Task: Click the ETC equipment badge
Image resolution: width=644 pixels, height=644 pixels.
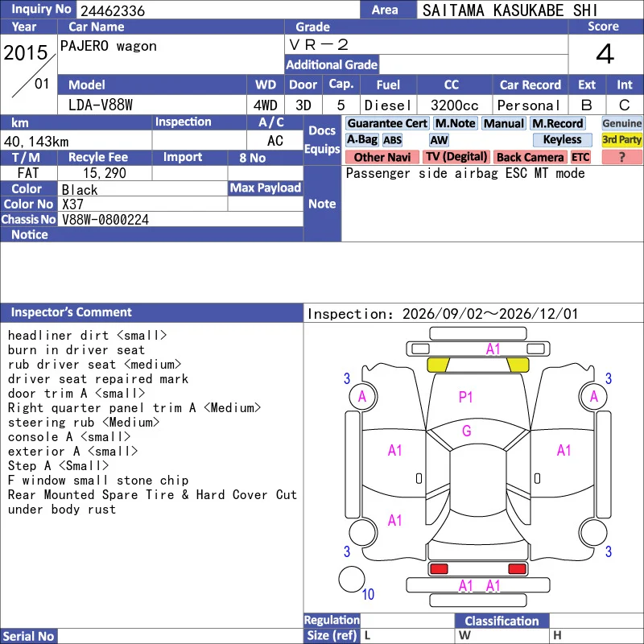Action: [x=580, y=157]
